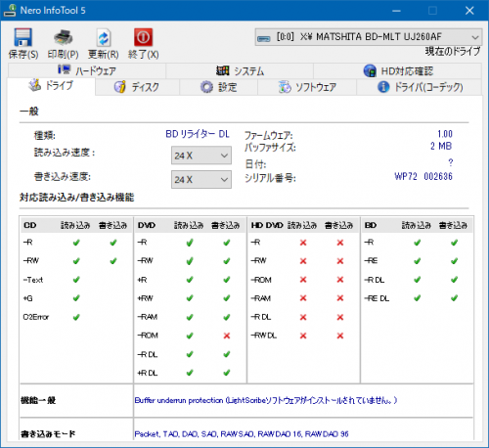
Task: Switch to the ドライバ(コーデック) tab
Action: [420, 87]
